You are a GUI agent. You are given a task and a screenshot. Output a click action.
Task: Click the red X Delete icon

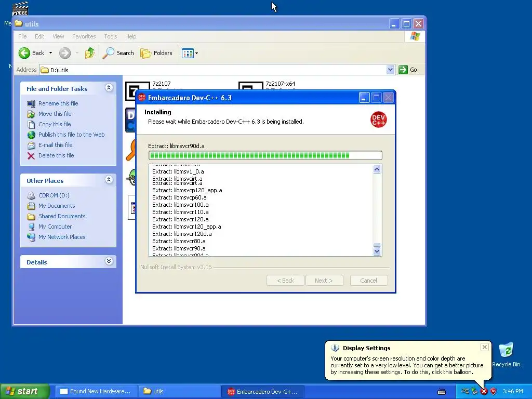pos(31,156)
